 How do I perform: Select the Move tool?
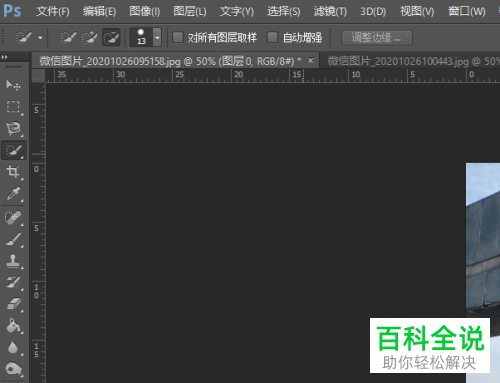[x=13, y=85]
